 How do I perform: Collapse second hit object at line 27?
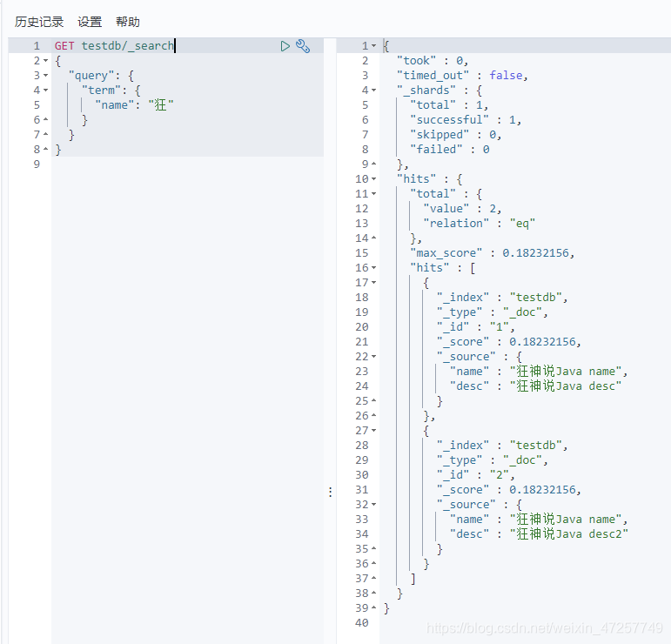coord(374,431)
